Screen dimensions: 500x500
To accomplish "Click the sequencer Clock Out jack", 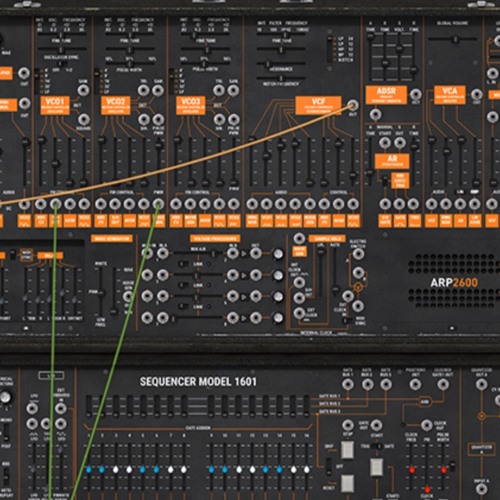I will (426, 425).
